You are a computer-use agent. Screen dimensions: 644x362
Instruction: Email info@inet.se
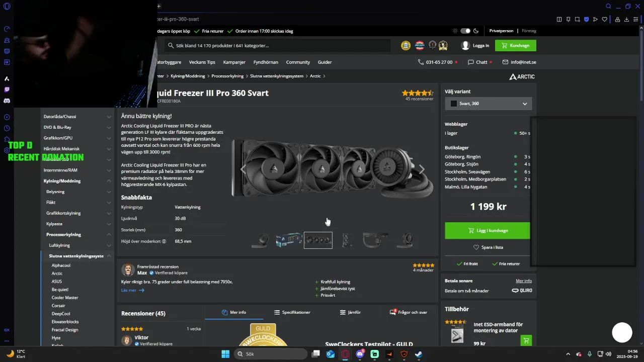pyautogui.click(x=519, y=62)
